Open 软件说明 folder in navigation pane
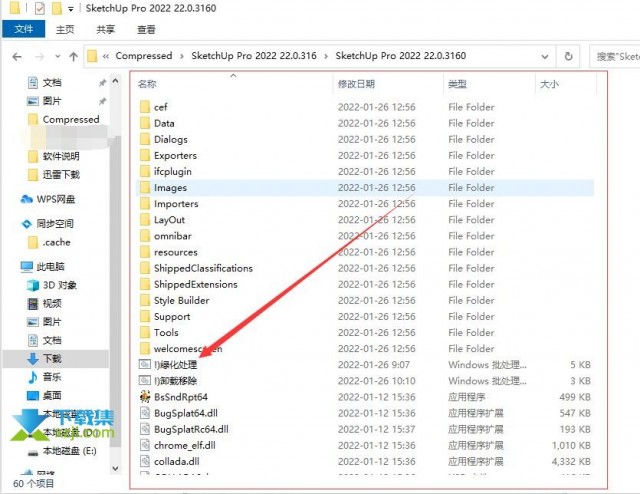 (x=53, y=156)
